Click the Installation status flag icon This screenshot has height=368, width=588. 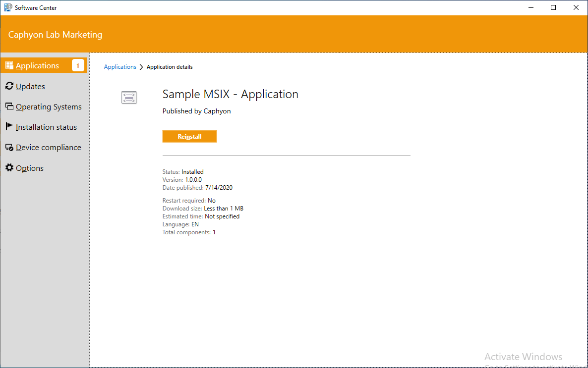coord(9,127)
